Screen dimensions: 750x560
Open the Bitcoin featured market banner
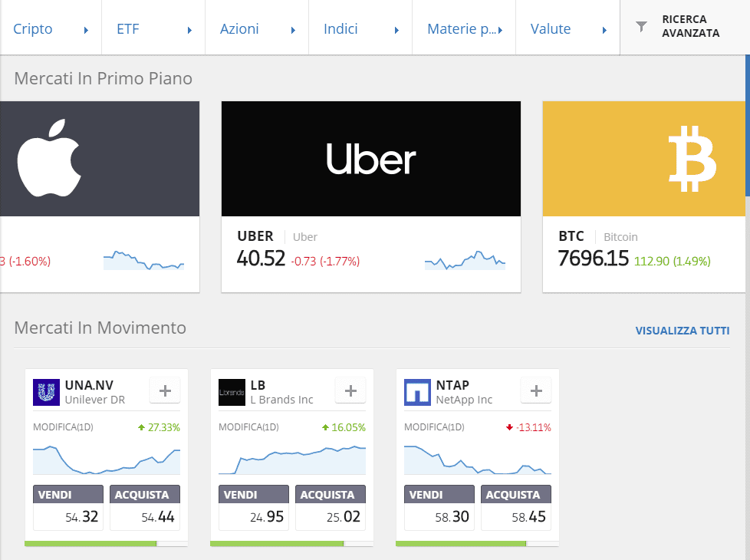[x=644, y=159]
